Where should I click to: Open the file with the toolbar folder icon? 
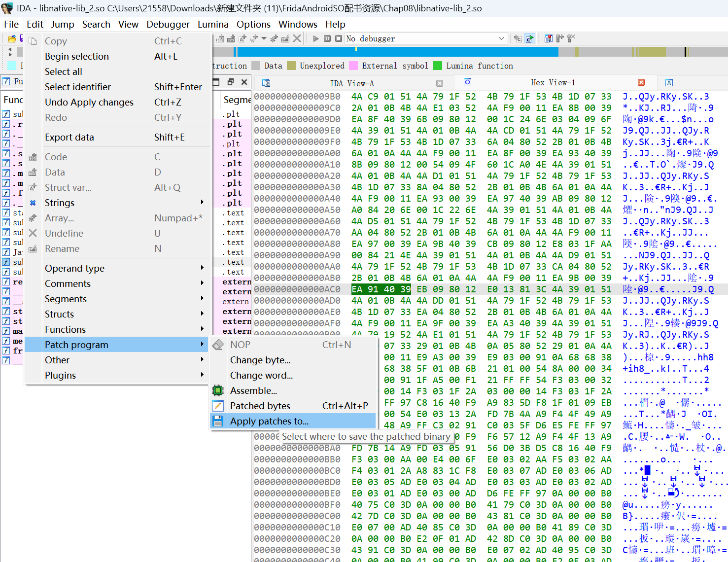pos(12,38)
